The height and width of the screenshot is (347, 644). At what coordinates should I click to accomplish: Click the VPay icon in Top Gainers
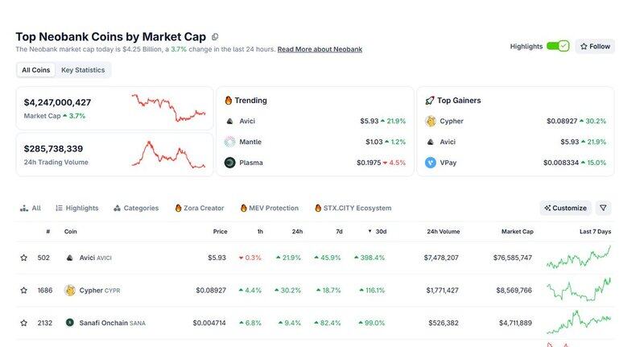pyautogui.click(x=431, y=163)
